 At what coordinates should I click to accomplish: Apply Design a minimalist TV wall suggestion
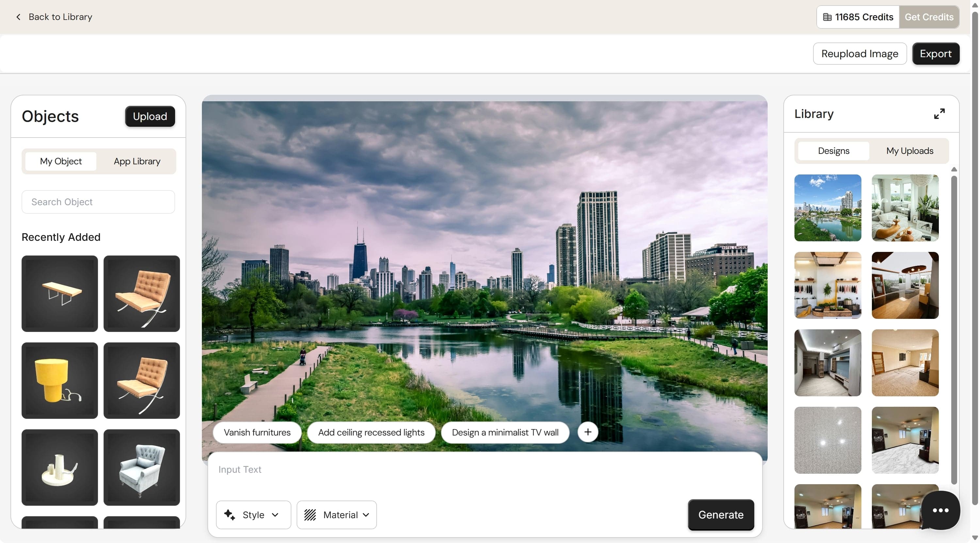point(505,432)
